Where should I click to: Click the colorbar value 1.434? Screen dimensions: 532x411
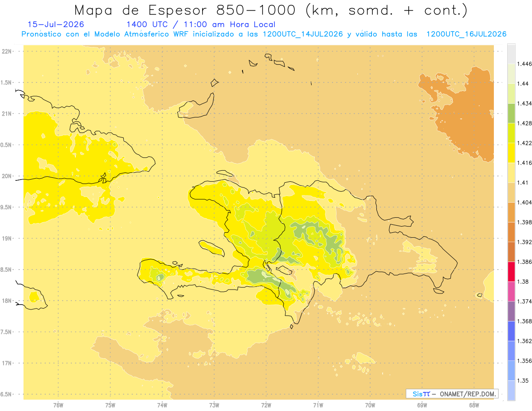pyautogui.click(x=524, y=103)
